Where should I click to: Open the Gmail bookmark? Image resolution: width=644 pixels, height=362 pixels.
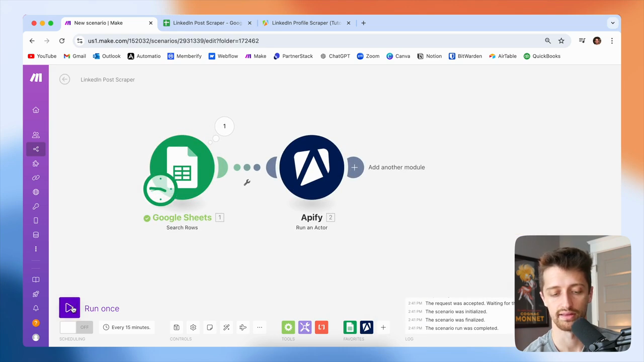pos(75,56)
